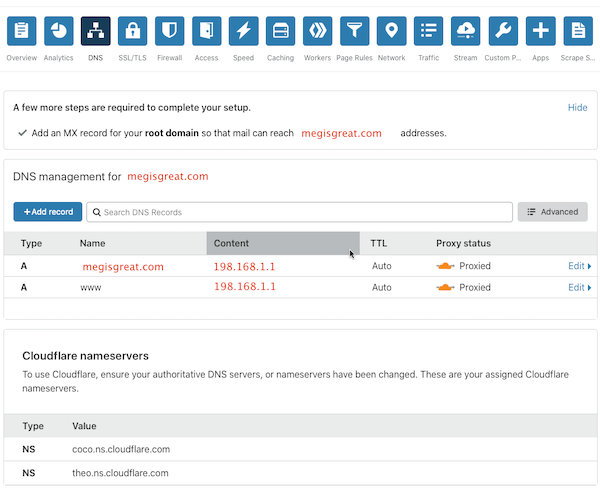Expand Edit for megisgreat.com A record
The height and width of the screenshot is (492, 600).
(x=579, y=266)
